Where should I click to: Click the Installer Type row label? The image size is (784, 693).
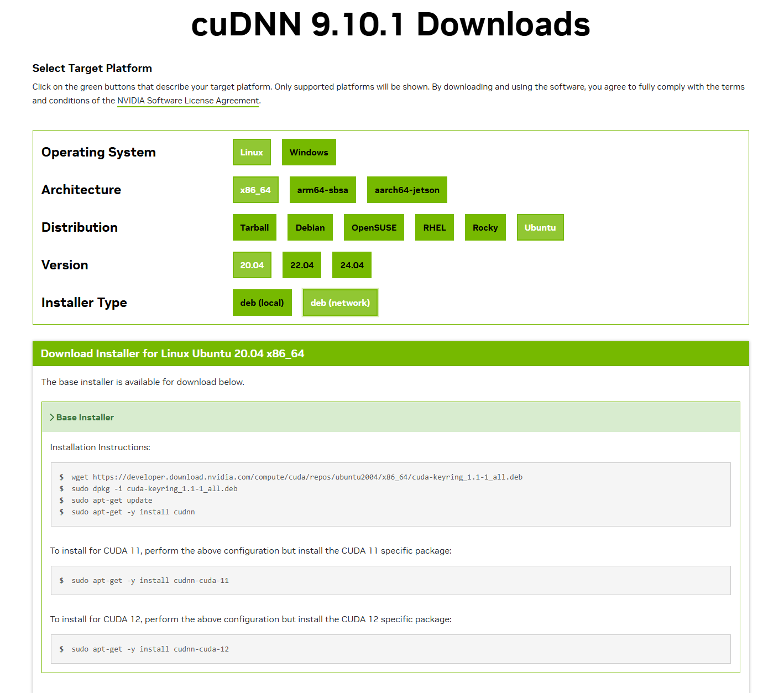tap(84, 303)
